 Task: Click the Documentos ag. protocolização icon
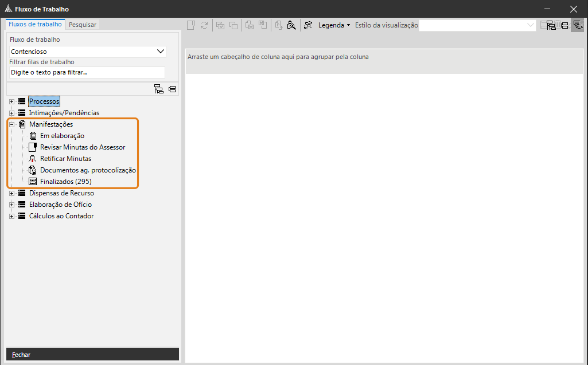(x=33, y=170)
